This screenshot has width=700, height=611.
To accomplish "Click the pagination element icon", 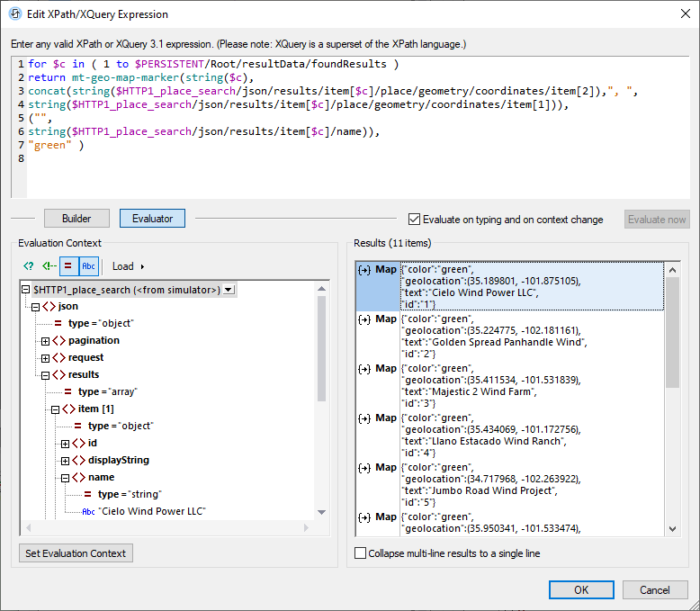I will click(x=59, y=340).
